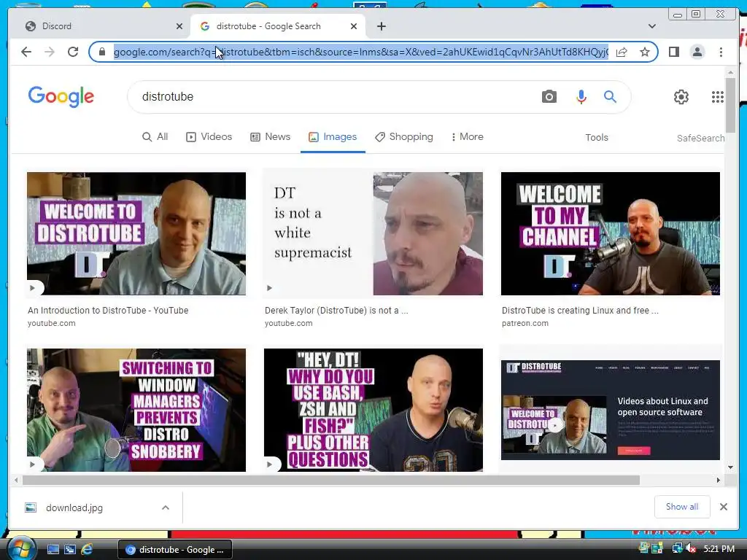Open Google settings gear icon
747x560 pixels.
[681, 97]
